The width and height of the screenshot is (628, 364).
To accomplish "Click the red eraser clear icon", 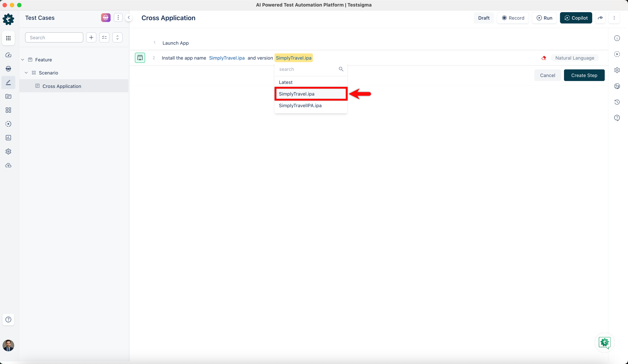I will (x=544, y=58).
